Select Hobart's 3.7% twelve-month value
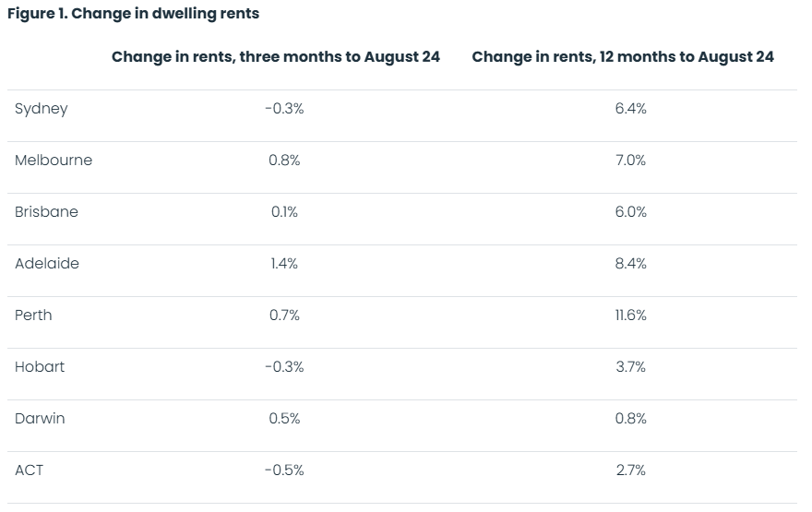The width and height of the screenshot is (812, 512). point(631,367)
